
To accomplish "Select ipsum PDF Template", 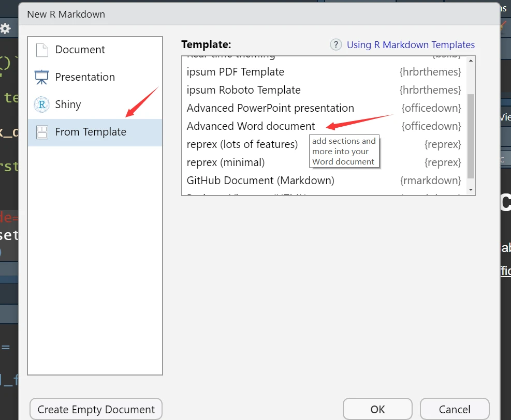I will click(236, 72).
